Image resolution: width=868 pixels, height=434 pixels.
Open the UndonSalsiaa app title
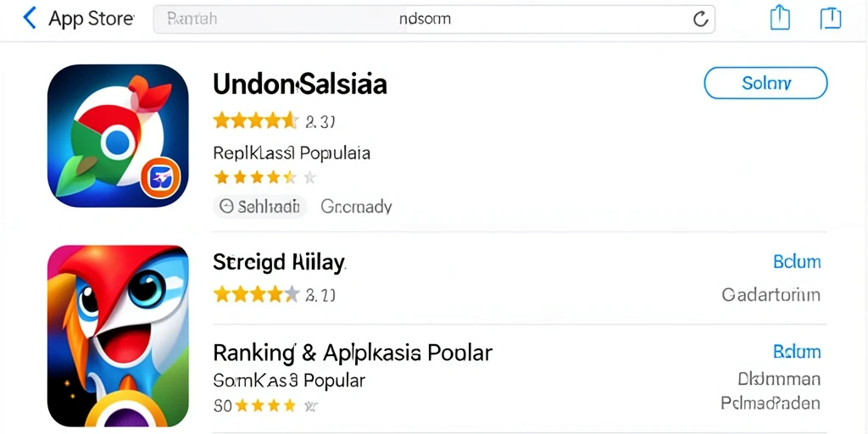299,84
